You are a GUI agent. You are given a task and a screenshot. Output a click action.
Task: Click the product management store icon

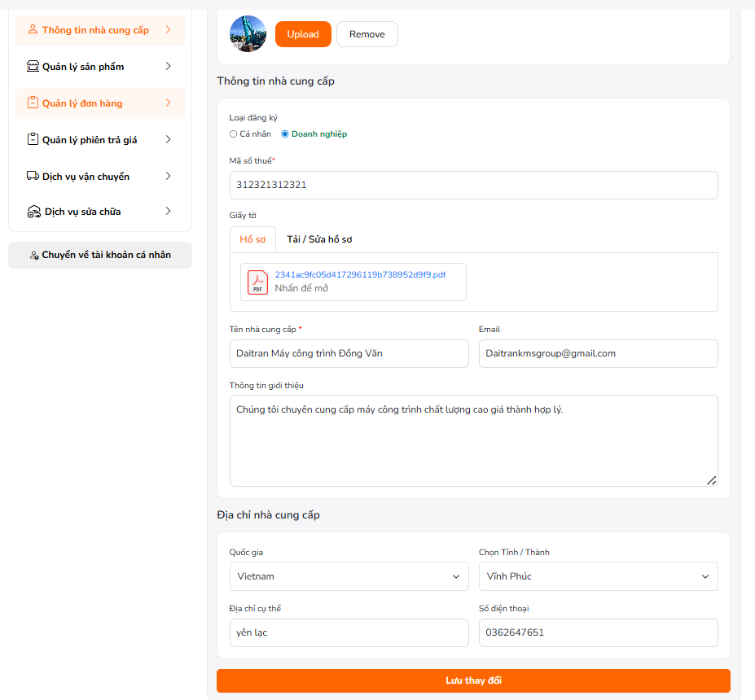[x=33, y=67]
